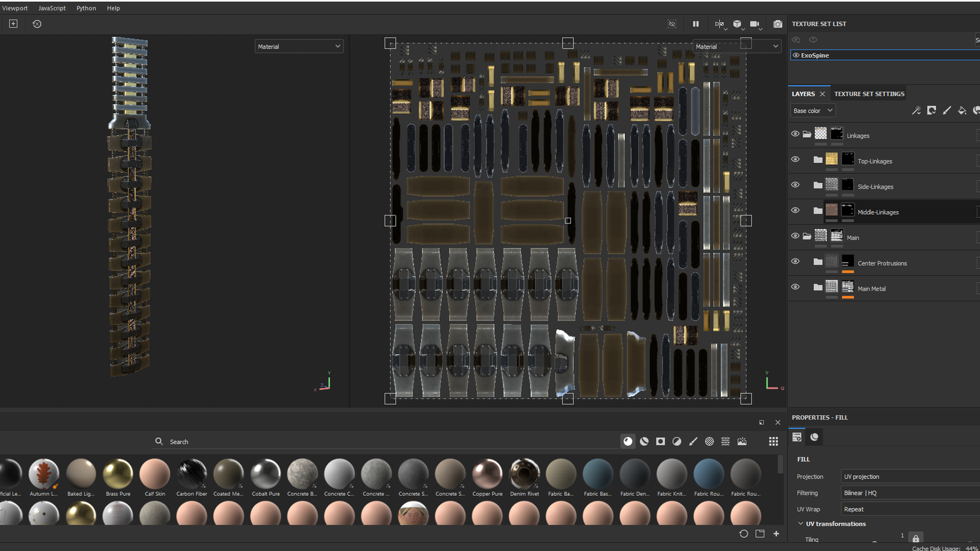Switch the shelf to grid view

pos(773,441)
